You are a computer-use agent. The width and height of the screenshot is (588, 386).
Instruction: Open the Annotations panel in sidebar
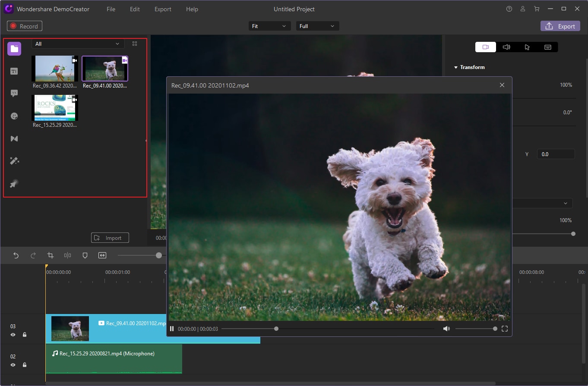click(x=14, y=94)
